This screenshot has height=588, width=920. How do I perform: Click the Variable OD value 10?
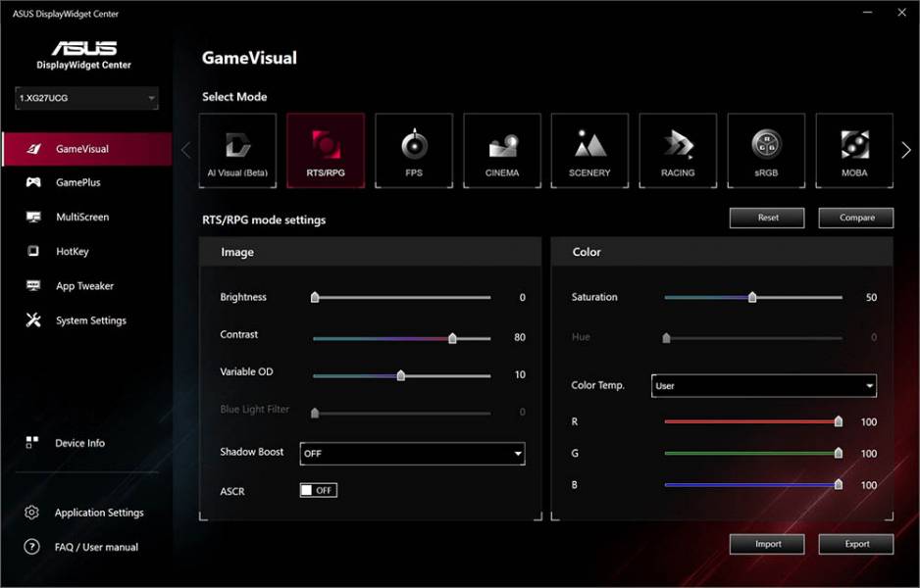coord(520,374)
